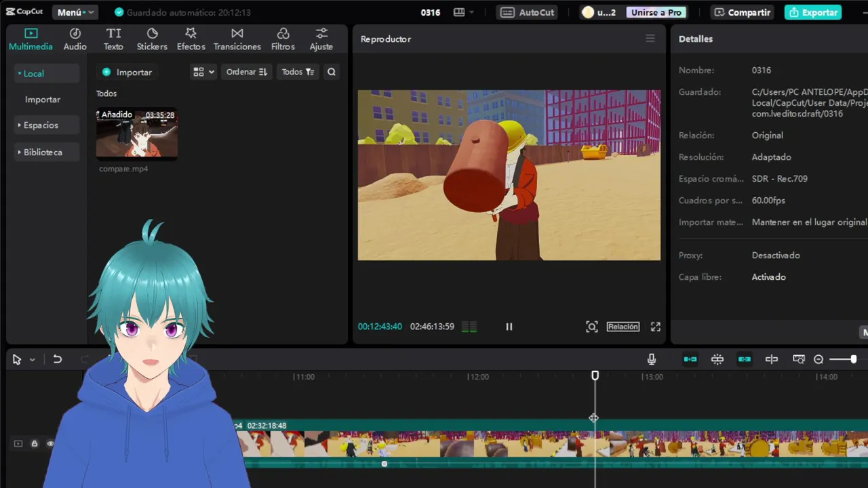Open the Multimedia tab
The height and width of the screenshot is (488, 868).
tap(31, 39)
